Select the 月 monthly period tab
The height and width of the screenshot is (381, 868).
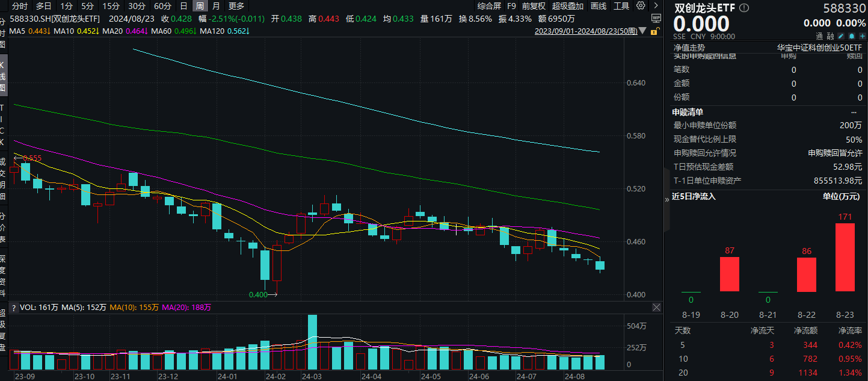215,6
